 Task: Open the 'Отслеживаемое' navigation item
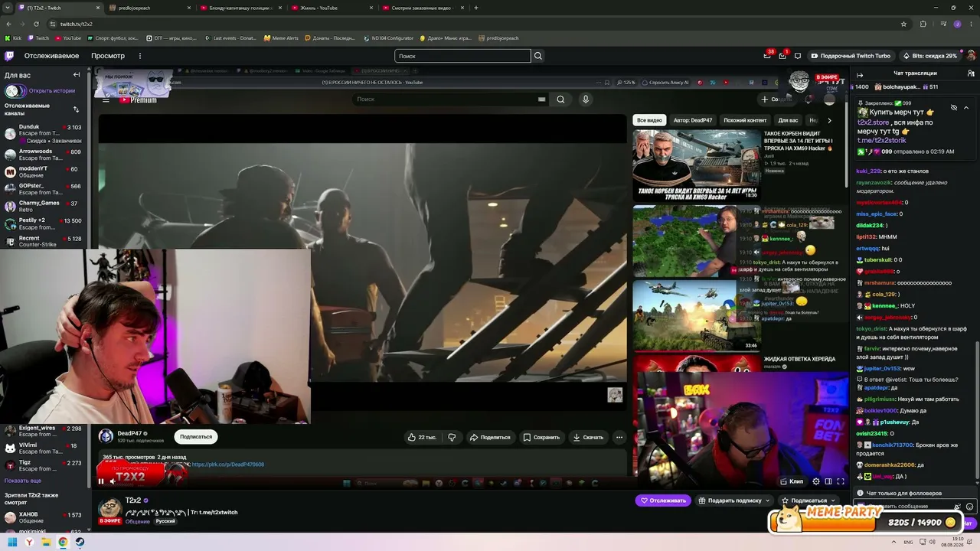pyautogui.click(x=51, y=56)
